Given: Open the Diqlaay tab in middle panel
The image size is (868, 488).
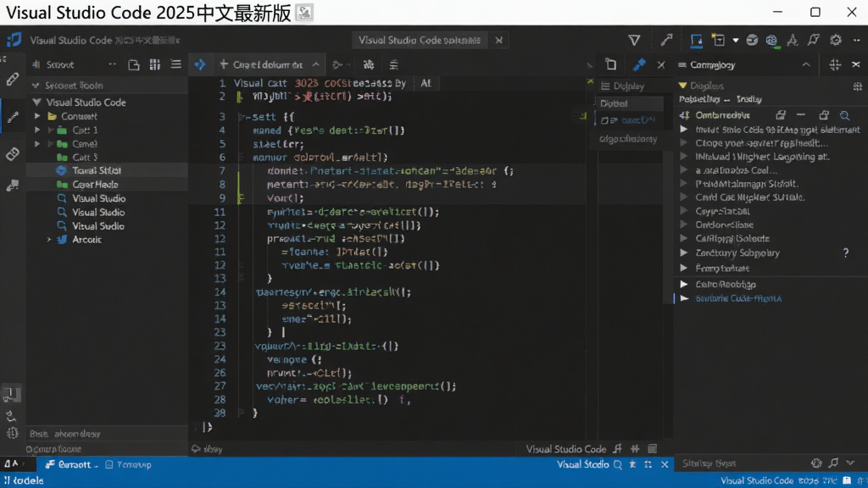Looking at the screenshot, I should pos(623,86).
